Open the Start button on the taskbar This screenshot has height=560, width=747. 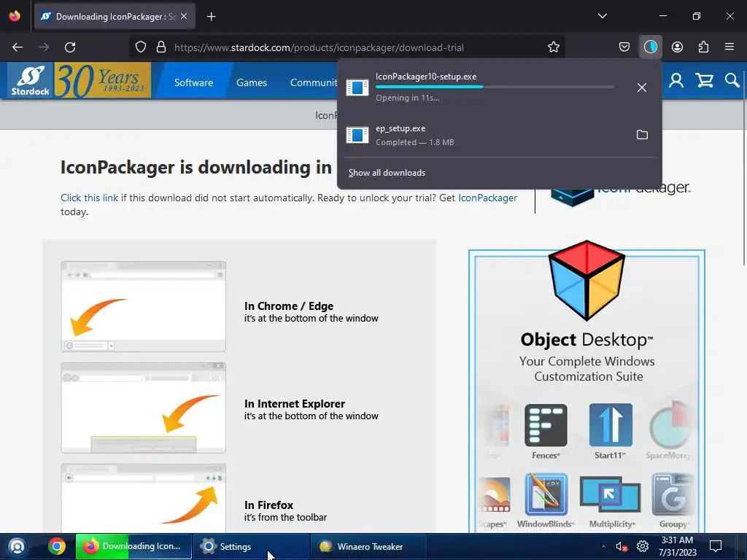tap(18, 547)
